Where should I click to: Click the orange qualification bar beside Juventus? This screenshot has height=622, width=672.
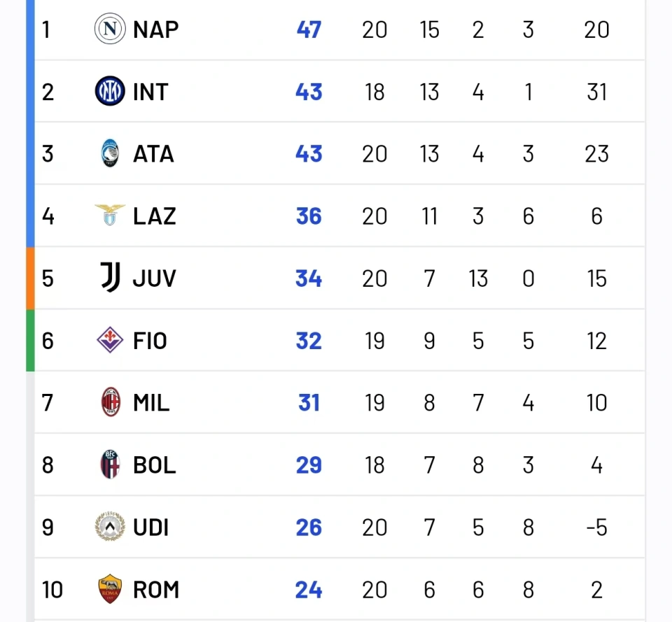coord(30,278)
